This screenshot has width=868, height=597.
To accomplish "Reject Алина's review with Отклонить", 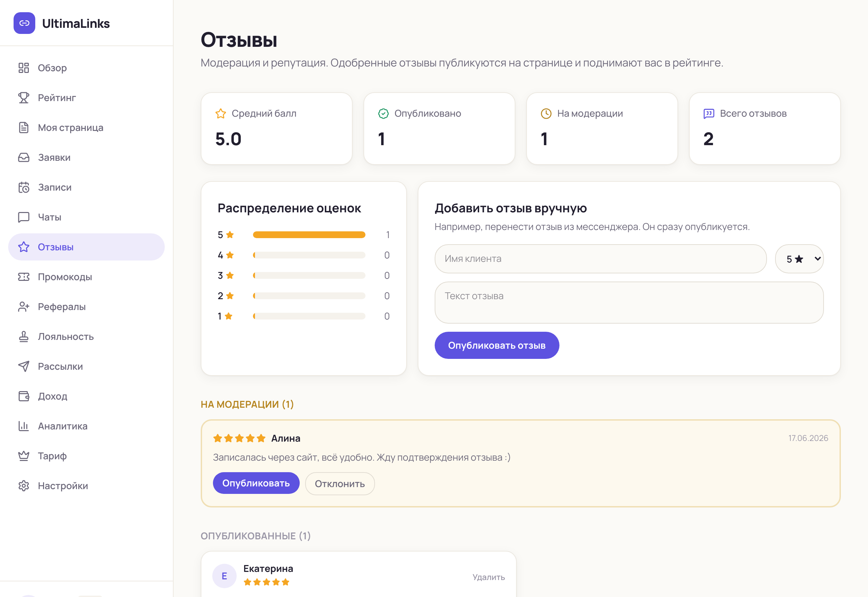I will pos(340,484).
